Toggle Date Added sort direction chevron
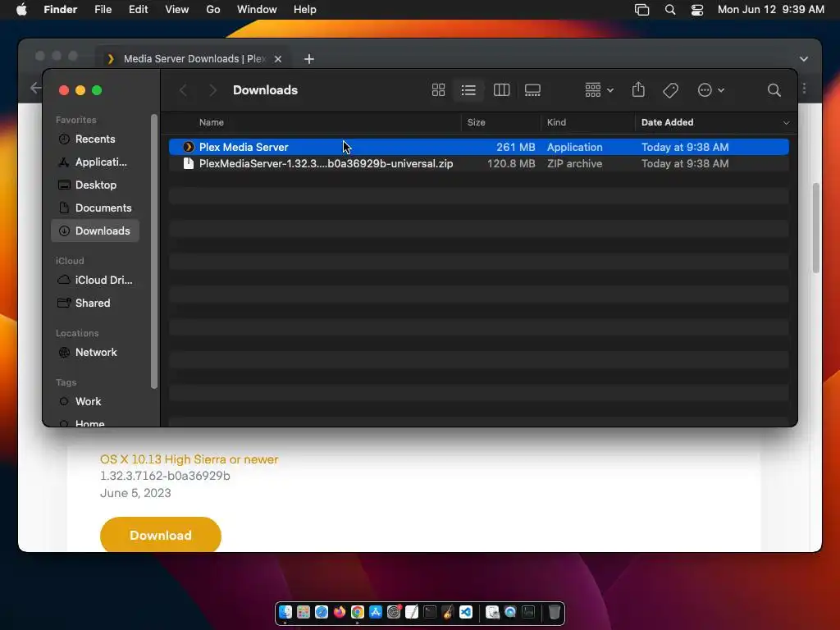 click(786, 123)
